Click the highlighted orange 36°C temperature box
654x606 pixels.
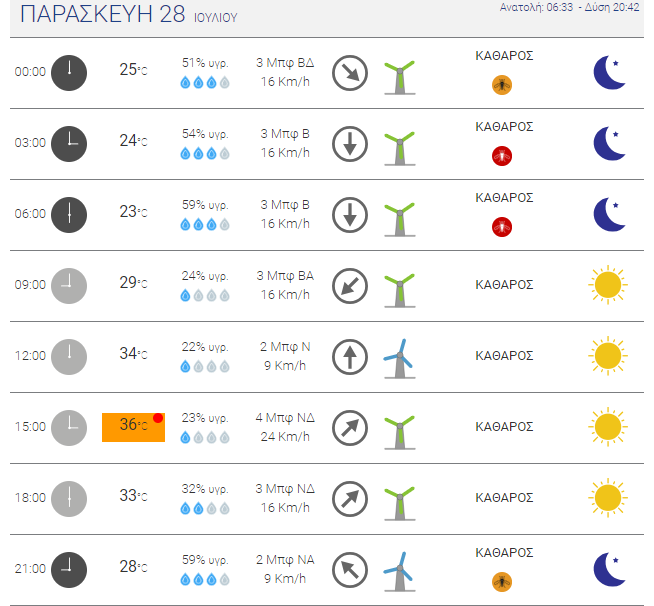point(133,427)
